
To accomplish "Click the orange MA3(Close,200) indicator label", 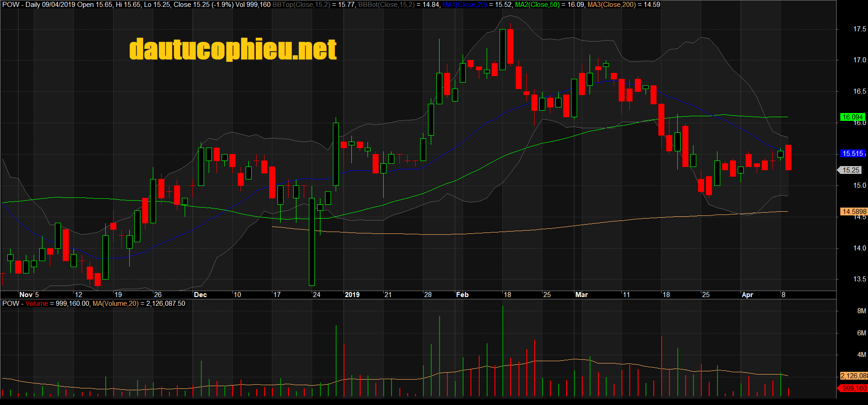I will pyautogui.click(x=612, y=5).
